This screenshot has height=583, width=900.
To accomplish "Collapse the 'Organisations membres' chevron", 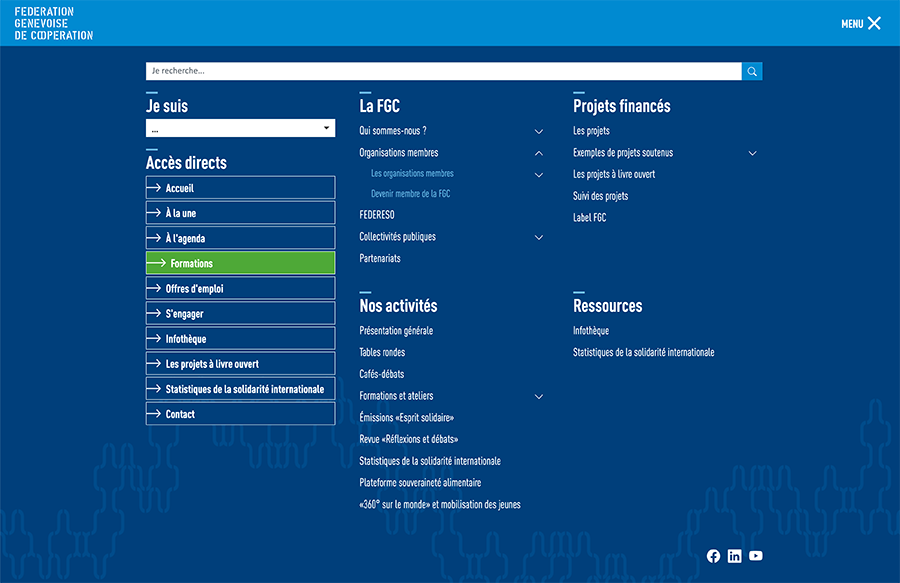I will pos(538,153).
